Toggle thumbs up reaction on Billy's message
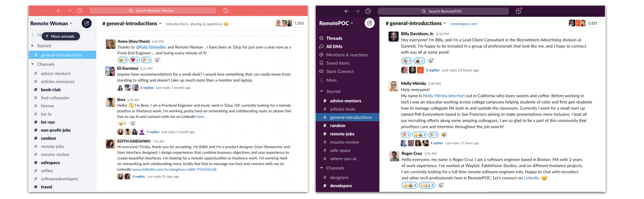 click(x=419, y=61)
